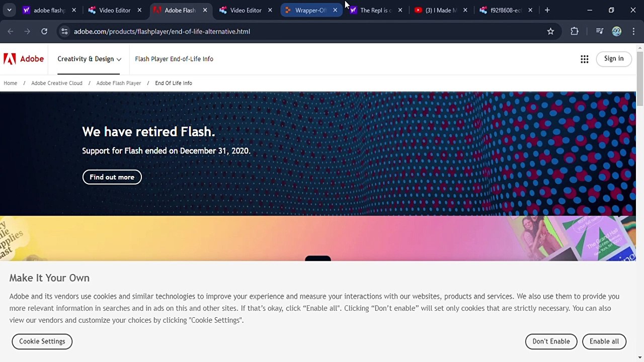Open the media controls icon
644x362 pixels.
[599, 31]
